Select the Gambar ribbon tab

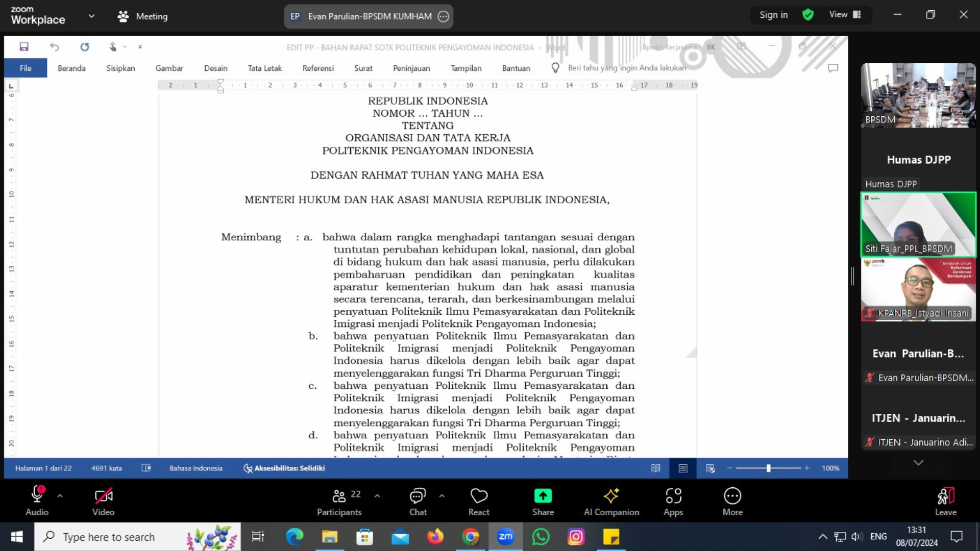169,68
